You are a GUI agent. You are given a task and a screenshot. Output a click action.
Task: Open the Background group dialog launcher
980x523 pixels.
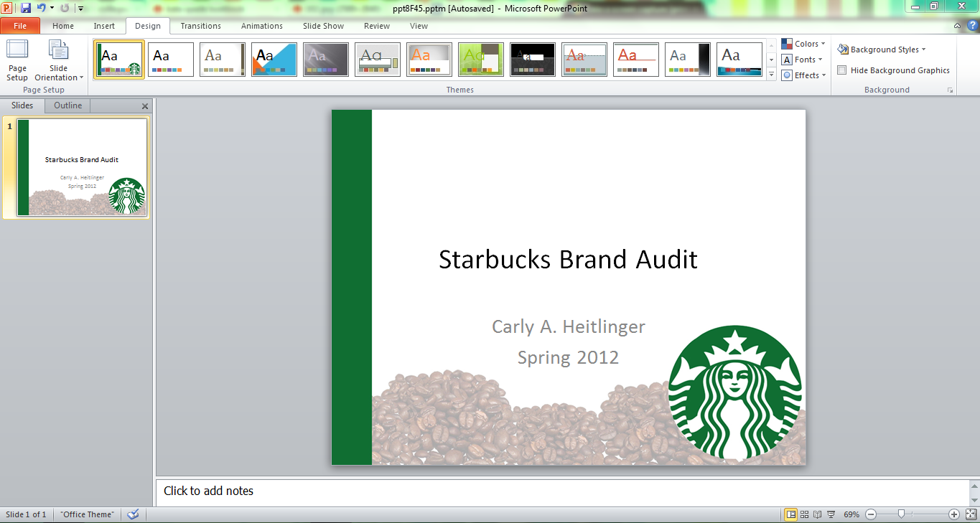(x=950, y=90)
